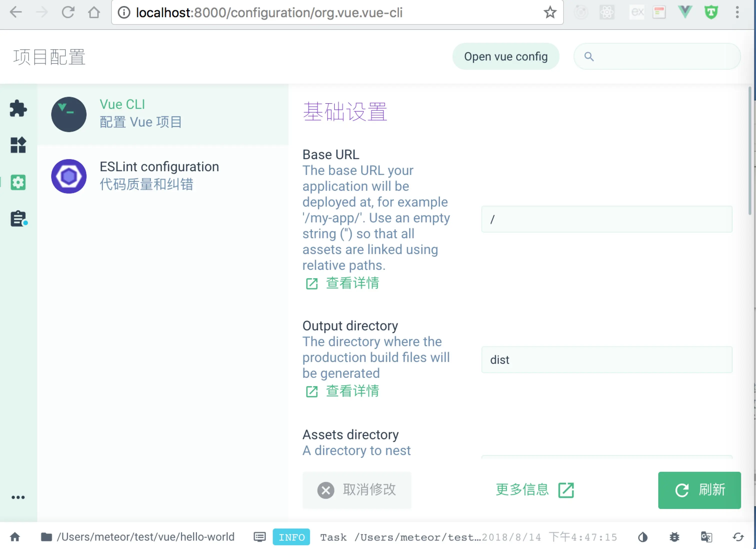This screenshot has width=756, height=549.
Task: Open the Plugins section puzzle icon
Action: pos(18,108)
